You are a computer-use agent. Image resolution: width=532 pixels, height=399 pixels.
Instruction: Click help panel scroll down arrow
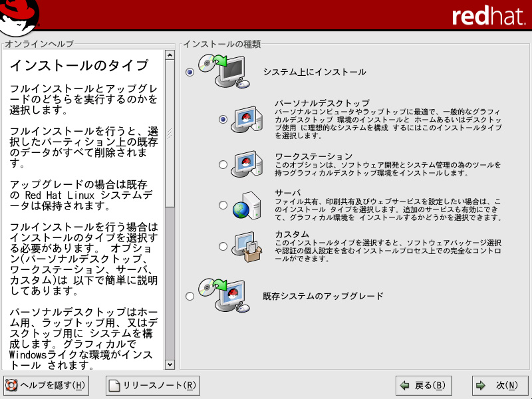click(170, 364)
